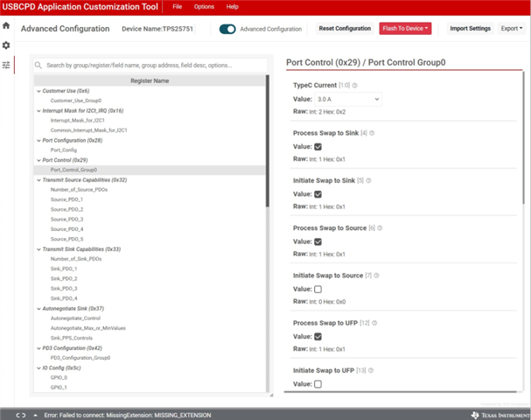Collapse Port Configuration (0x28) group

coord(38,140)
